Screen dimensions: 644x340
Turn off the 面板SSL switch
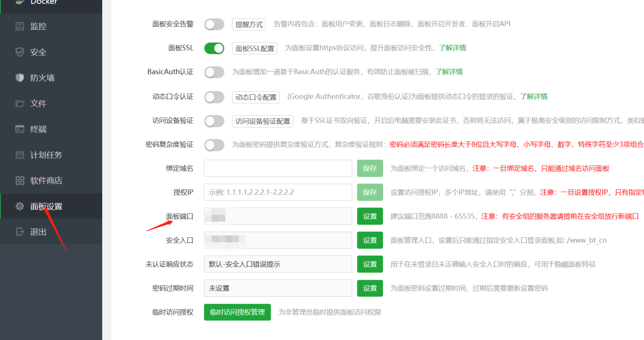click(214, 48)
